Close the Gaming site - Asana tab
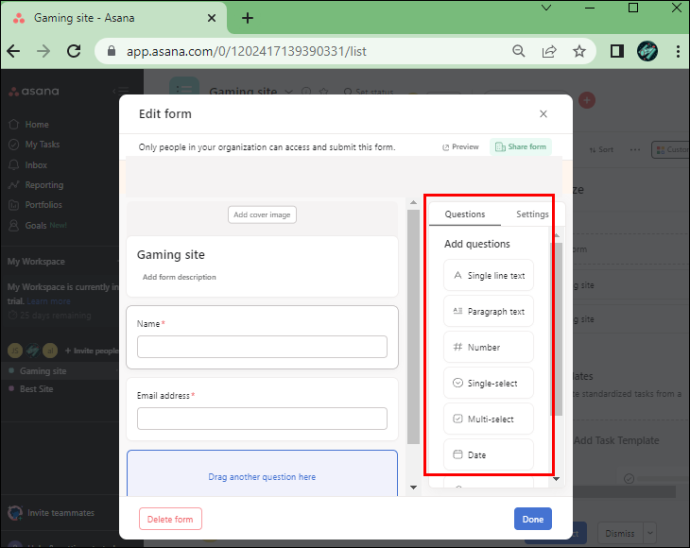Screen dimensions: 690x548 click(211, 18)
